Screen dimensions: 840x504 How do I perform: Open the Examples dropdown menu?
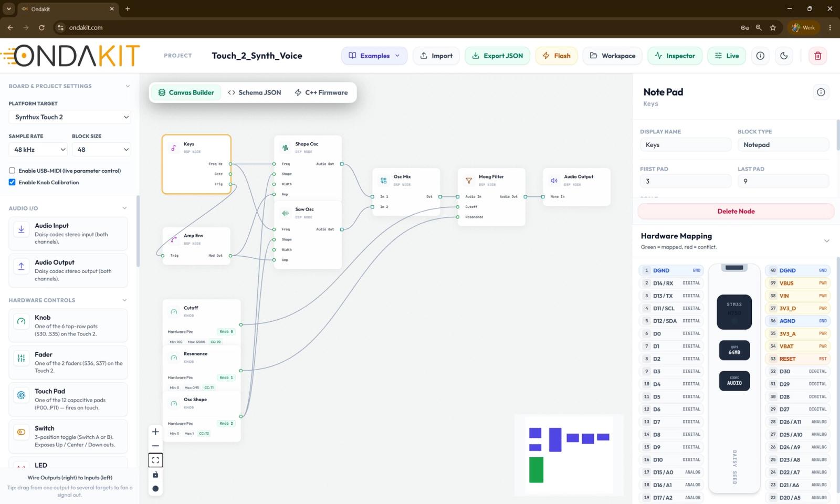[374, 56]
